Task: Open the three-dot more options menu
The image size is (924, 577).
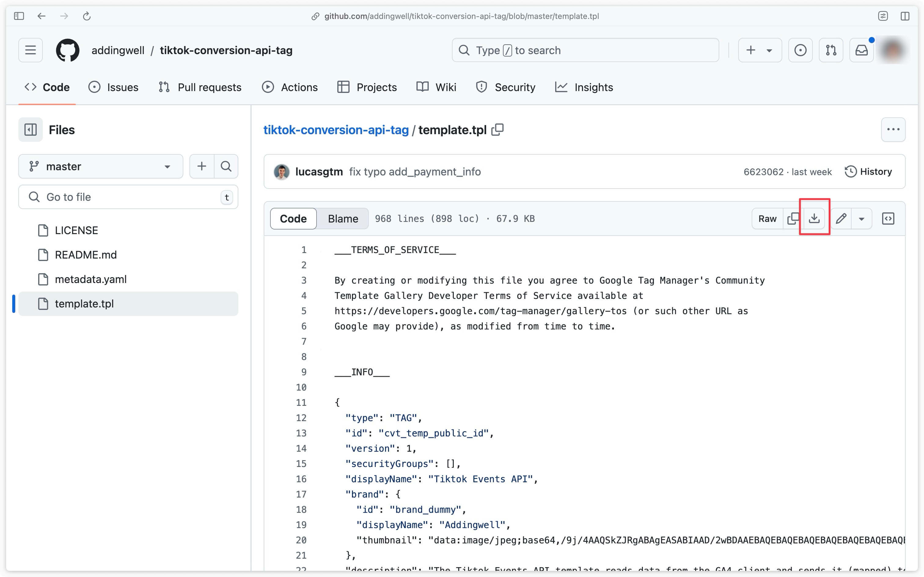Action: click(x=893, y=130)
